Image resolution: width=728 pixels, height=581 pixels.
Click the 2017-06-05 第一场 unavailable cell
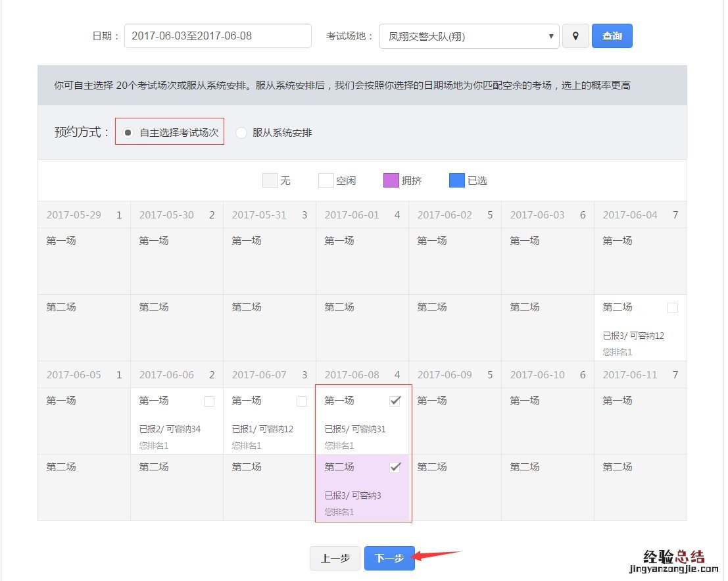pyautogui.click(x=84, y=421)
